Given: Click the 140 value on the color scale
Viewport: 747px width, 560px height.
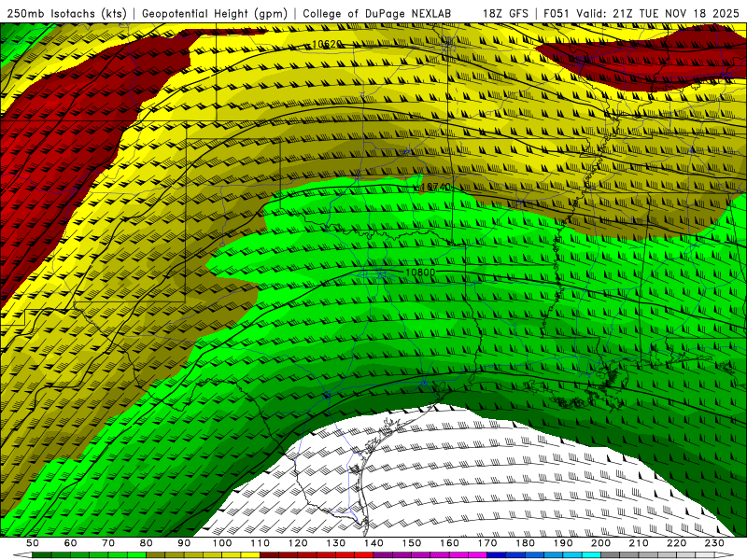Looking at the screenshot, I should pyautogui.click(x=373, y=543).
